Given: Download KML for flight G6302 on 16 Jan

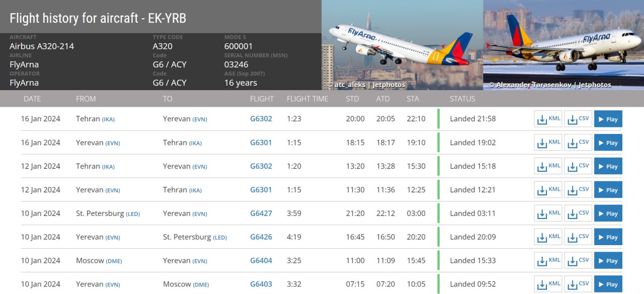Looking at the screenshot, I should click(548, 119).
